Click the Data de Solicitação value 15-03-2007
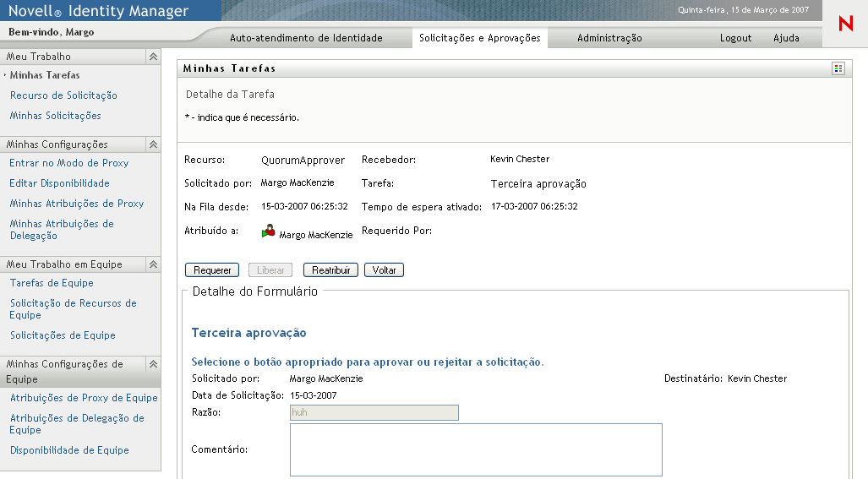This screenshot has height=479, width=868. tap(314, 395)
